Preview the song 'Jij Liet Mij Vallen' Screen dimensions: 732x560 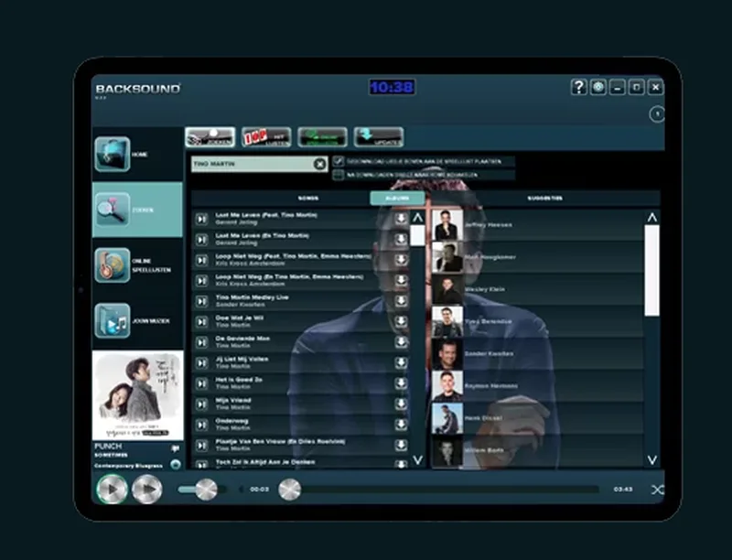pyautogui.click(x=201, y=362)
